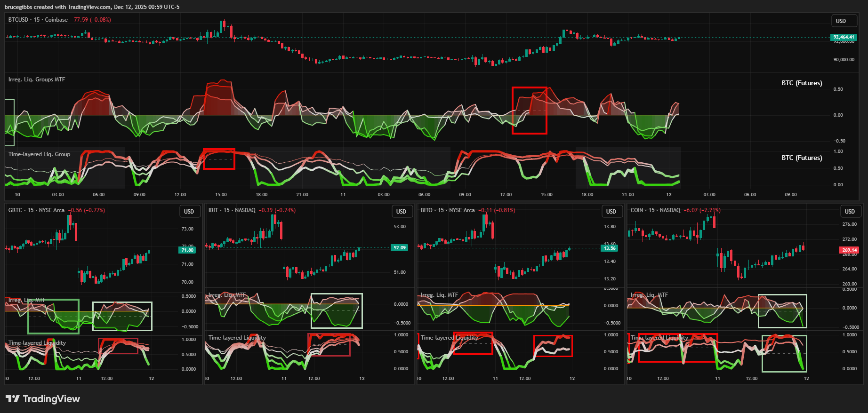Click the USD button on the IBIT chart
Screen dimensions: 868x413
tap(401, 212)
